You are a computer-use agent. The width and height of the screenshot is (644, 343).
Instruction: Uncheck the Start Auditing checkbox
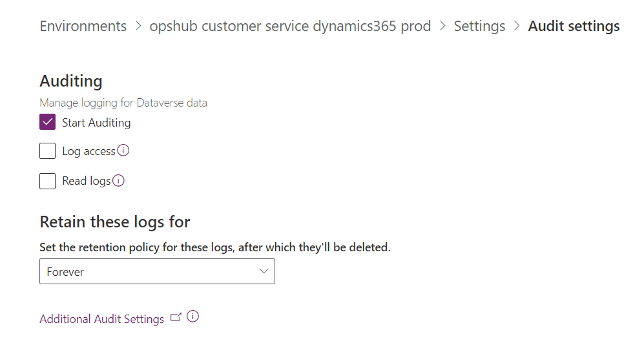(47, 122)
